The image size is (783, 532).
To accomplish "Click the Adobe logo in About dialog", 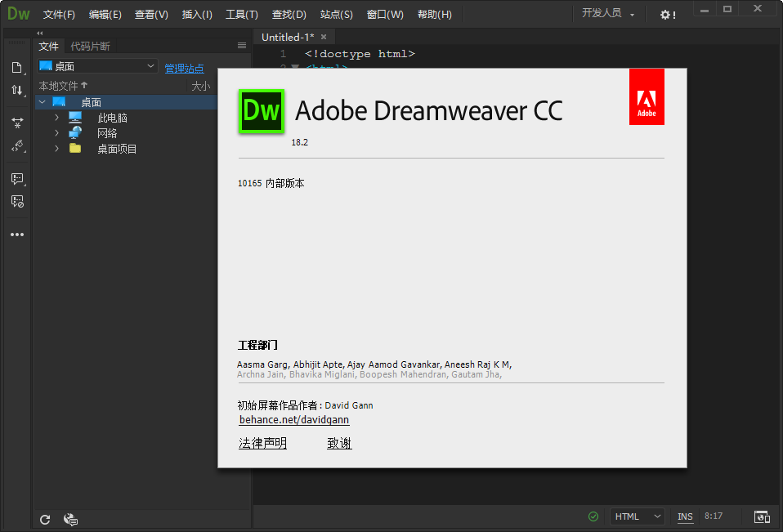I will click(x=647, y=96).
